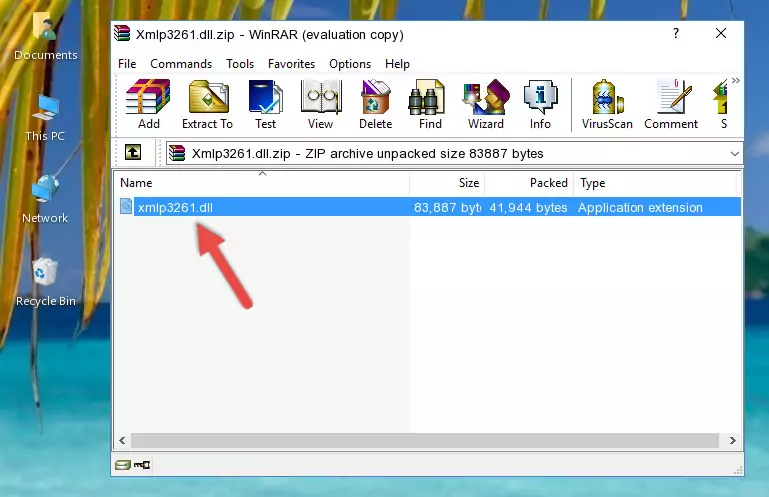Image resolution: width=769 pixels, height=497 pixels.
Task: Close the WinRAR window
Action: (720, 33)
